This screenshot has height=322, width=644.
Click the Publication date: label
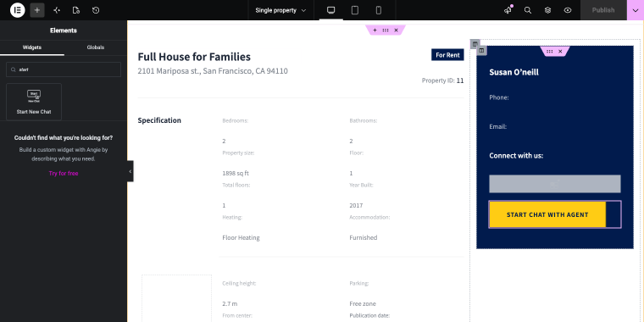(x=369, y=315)
